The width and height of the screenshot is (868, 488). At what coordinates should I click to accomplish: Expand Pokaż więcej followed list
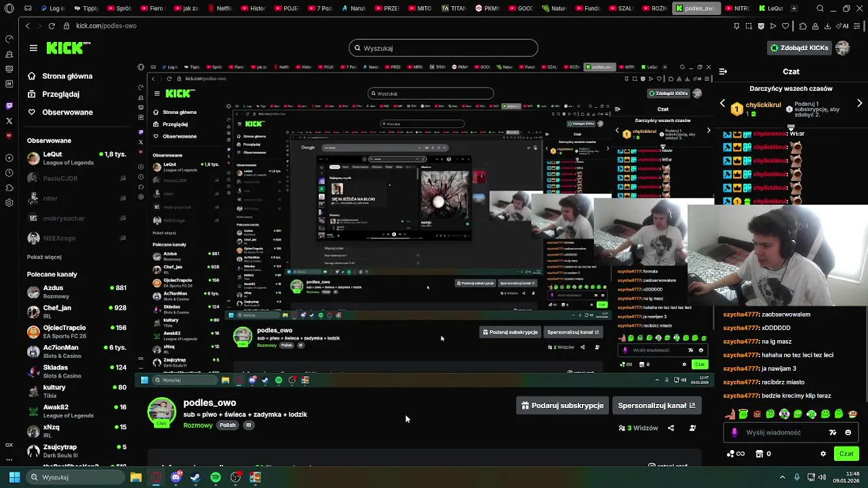click(44, 258)
